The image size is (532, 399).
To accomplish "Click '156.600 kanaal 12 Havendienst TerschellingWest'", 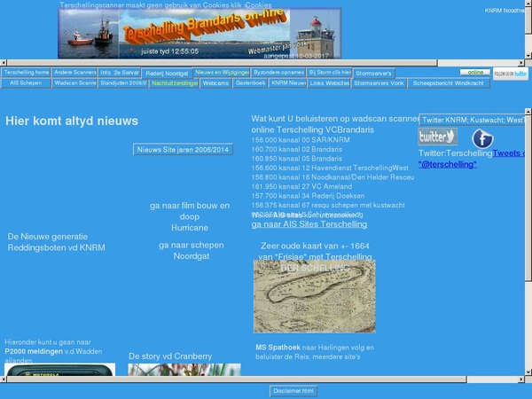I will coord(330,168).
